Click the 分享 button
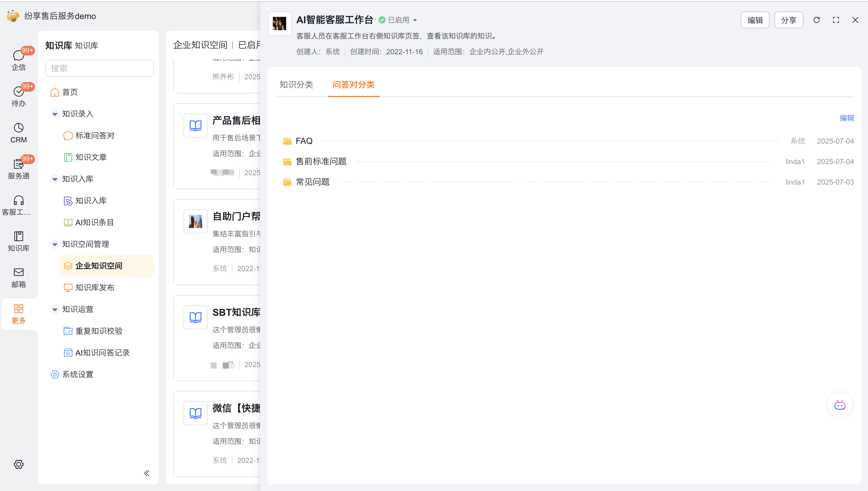This screenshot has width=868, height=491. click(x=788, y=20)
